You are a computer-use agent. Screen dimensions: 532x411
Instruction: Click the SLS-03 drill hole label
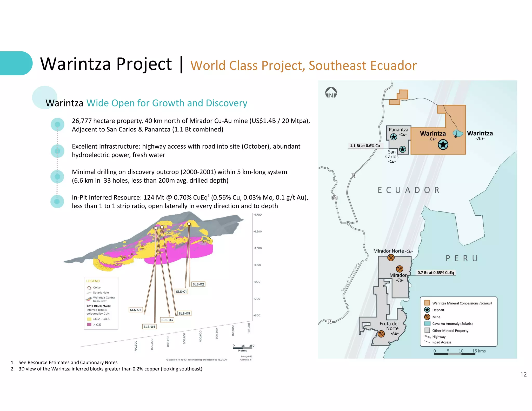[167, 320]
